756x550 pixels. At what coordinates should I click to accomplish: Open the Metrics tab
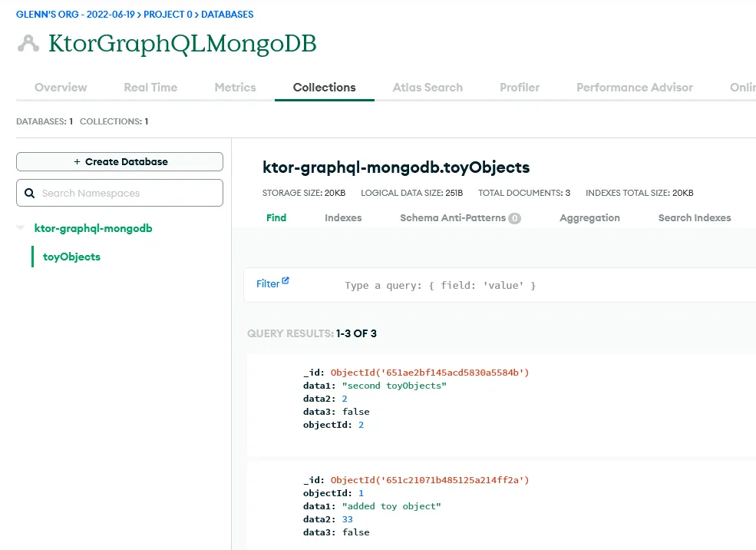click(x=235, y=87)
